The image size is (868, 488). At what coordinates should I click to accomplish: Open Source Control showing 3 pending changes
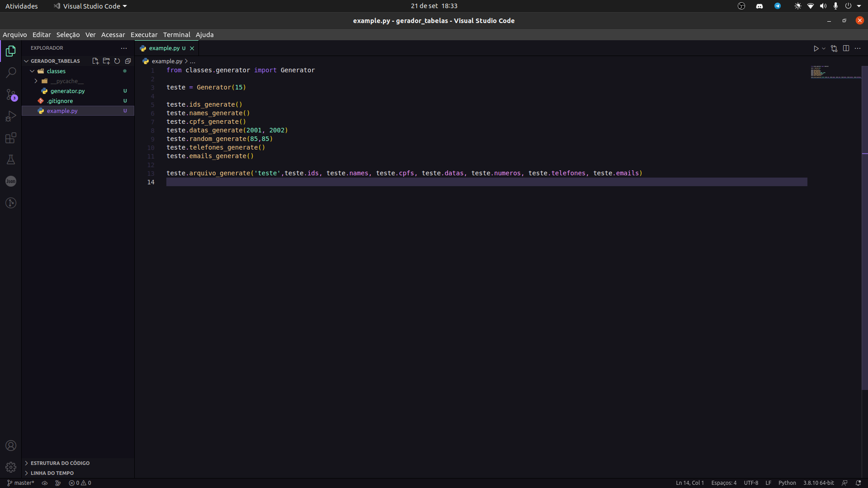[x=10, y=95]
